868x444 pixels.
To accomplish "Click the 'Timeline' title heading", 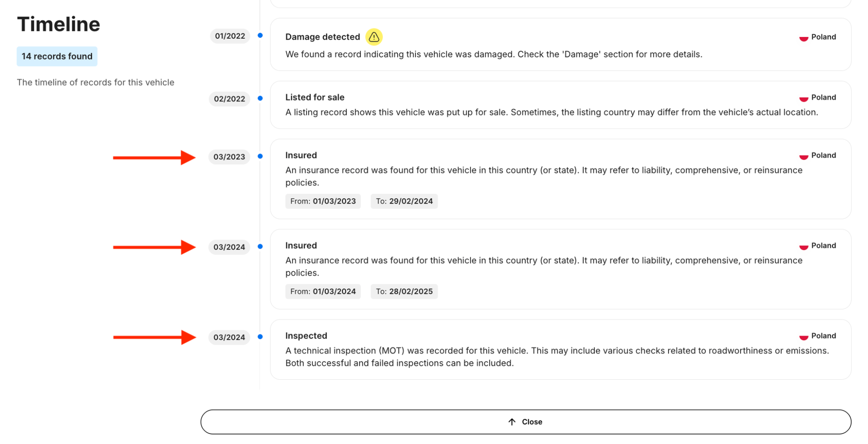I will 59,24.
